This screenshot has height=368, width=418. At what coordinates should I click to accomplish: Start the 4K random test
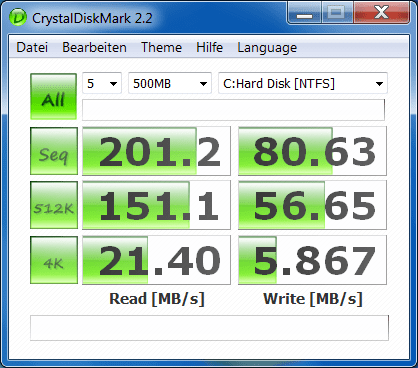tap(54, 260)
